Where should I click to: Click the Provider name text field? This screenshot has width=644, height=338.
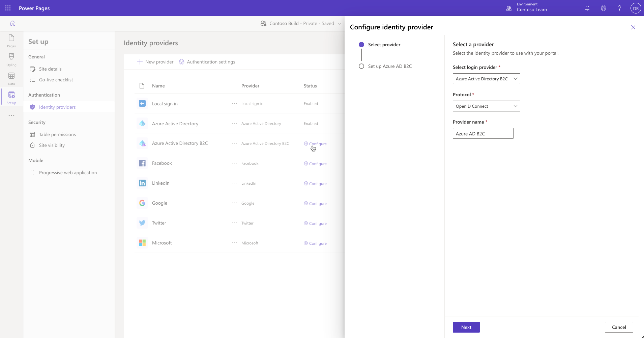point(483,133)
